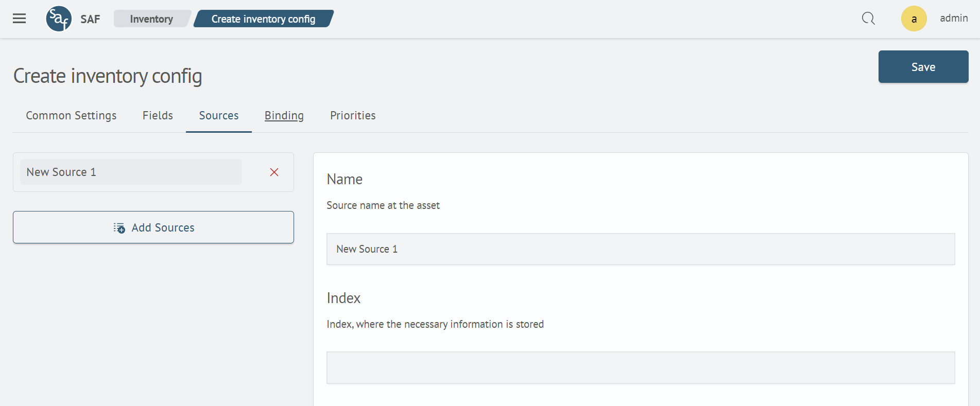The width and height of the screenshot is (980, 406).
Task: Click the 'Source name at the asset' description
Action: pos(383,205)
